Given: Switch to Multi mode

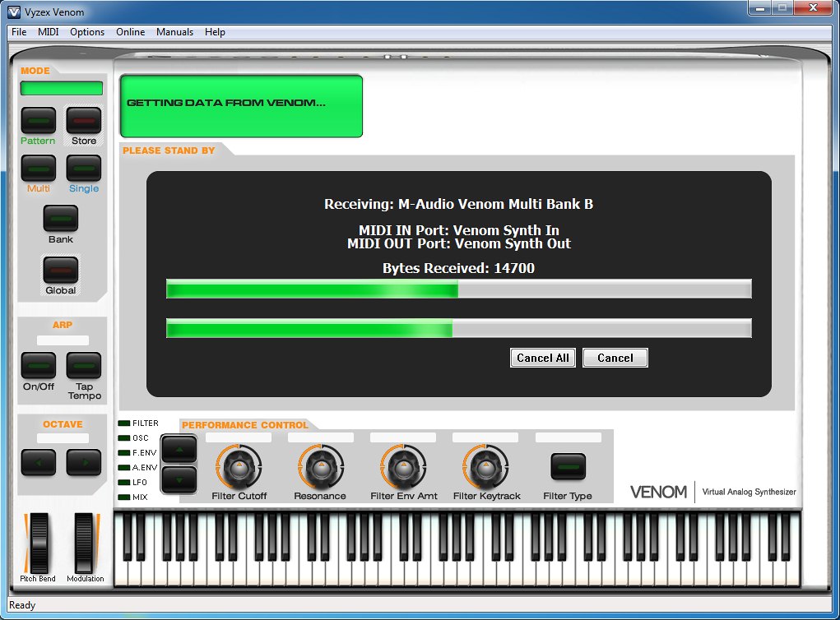Looking at the screenshot, I should (39, 168).
